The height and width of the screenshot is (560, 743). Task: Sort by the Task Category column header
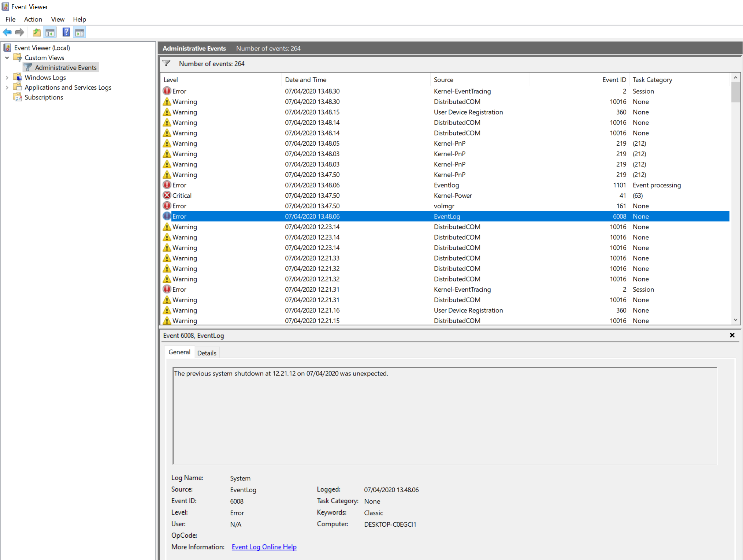[x=679, y=79]
